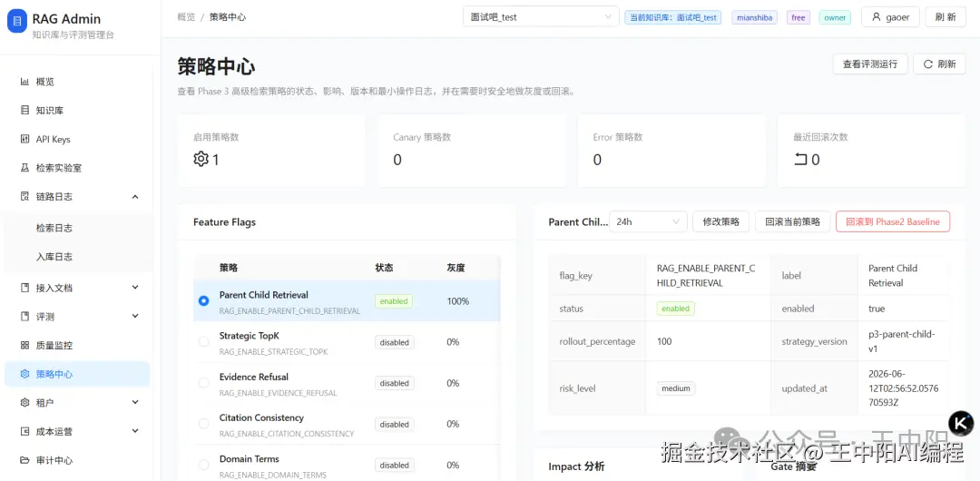This screenshot has height=481, width=980.
Task: Open 审计中心 in the sidebar menu
Action: [77, 460]
